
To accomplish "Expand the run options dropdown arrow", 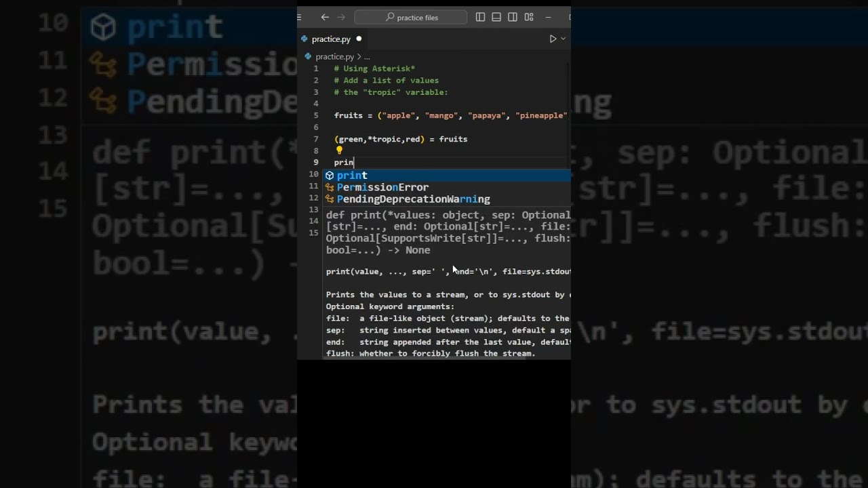I will point(563,39).
